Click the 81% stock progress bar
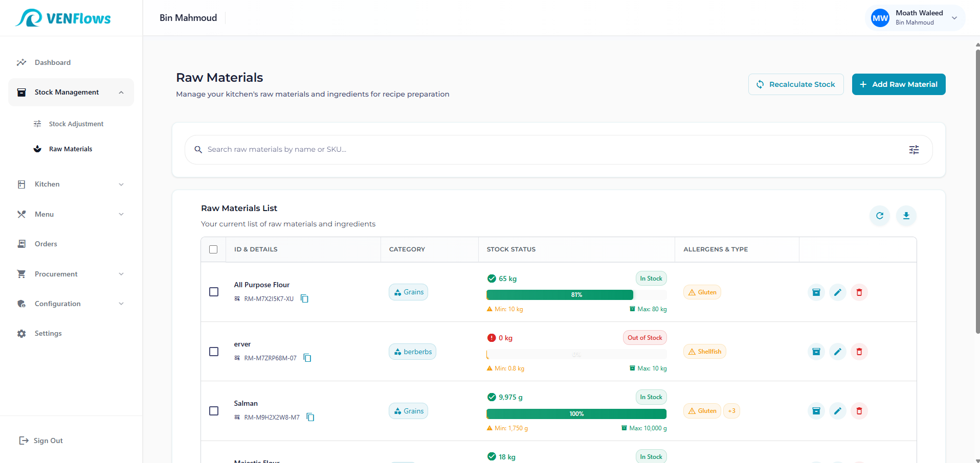This screenshot has width=980, height=463. point(560,295)
